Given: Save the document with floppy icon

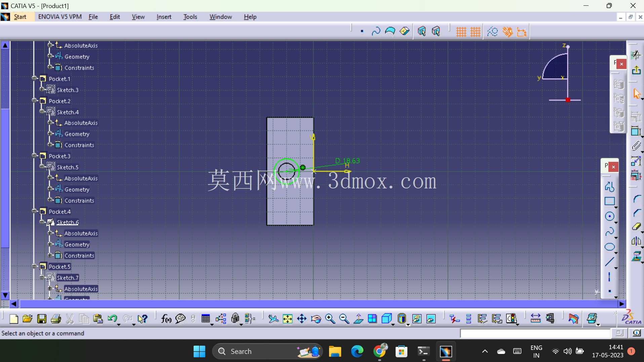Looking at the screenshot, I should [42, 319].
